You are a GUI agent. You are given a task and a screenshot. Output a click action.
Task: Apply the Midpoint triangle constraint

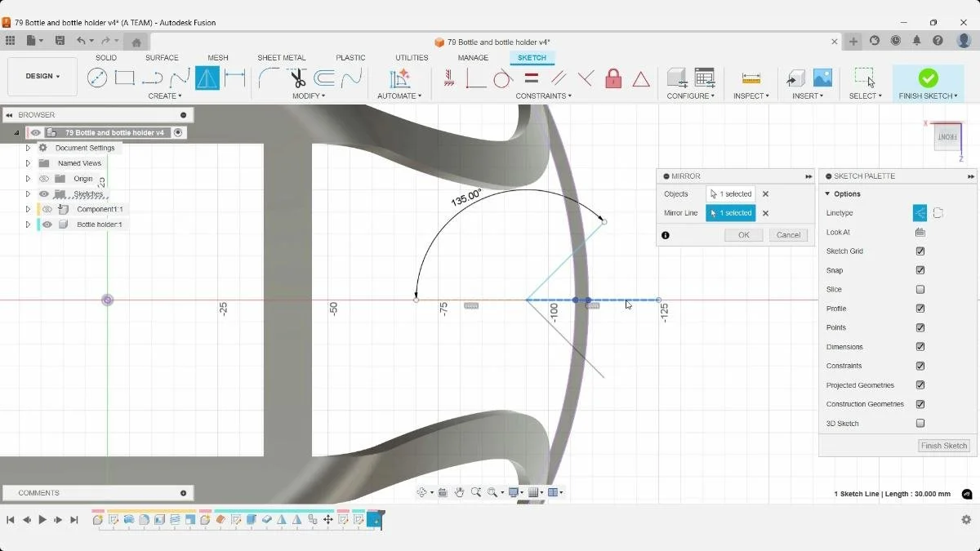641,79
